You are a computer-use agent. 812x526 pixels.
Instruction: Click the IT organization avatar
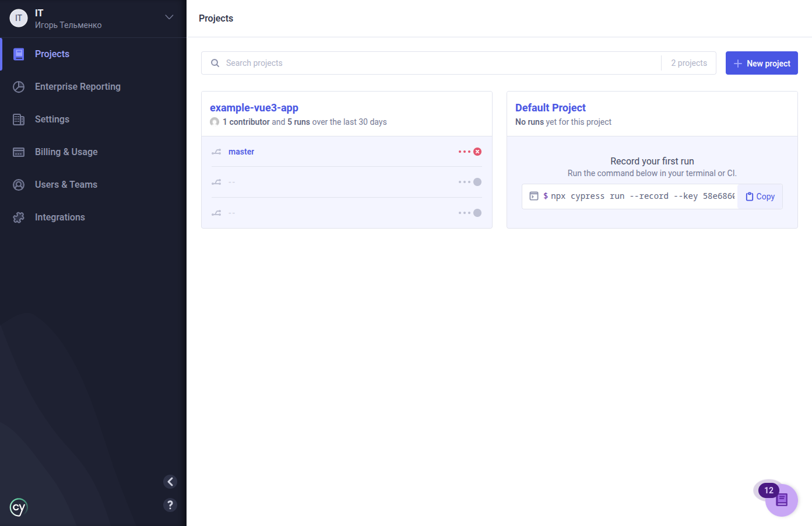(19, 18)
